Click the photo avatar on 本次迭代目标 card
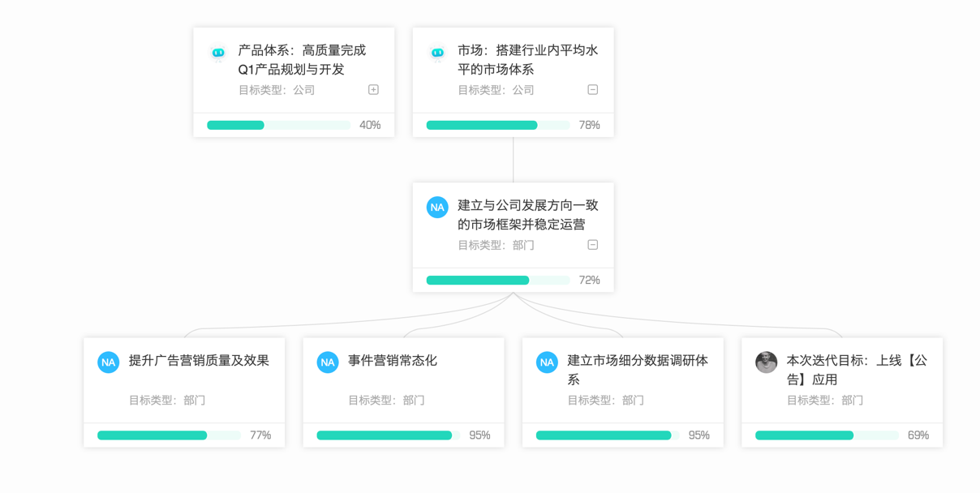The width and height of the screenshot is (980, 493). point(766,362)
